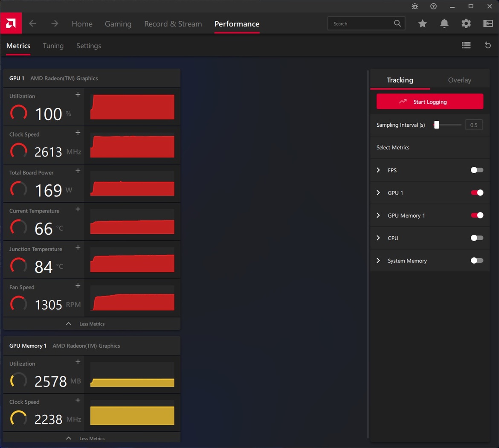Click the Sampling Interval value field
The width and height of the screenshot is (499, 448).
click(474, 125)
